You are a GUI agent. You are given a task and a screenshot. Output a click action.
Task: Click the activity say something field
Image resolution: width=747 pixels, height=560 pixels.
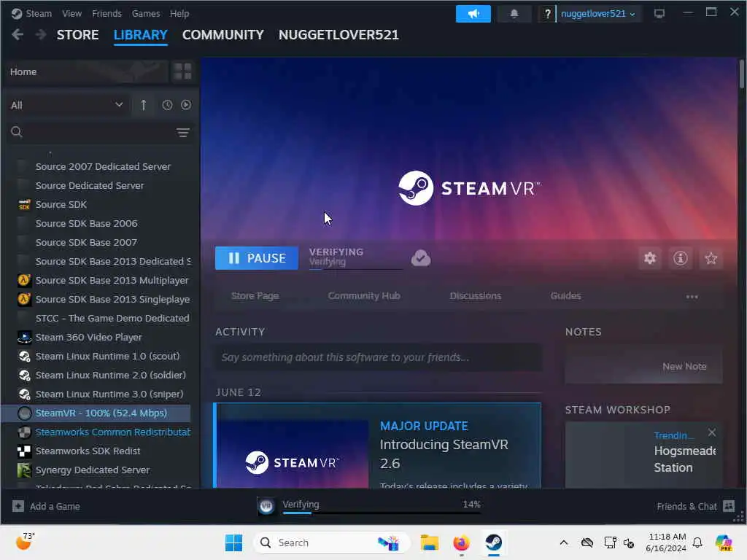[379, 357]
